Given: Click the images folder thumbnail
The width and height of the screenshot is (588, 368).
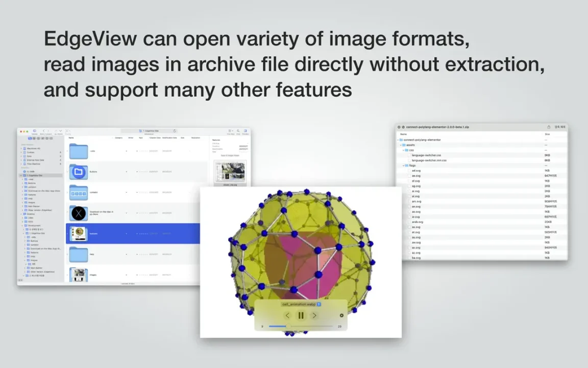Looking at the screenshot, I should (79, 274).
